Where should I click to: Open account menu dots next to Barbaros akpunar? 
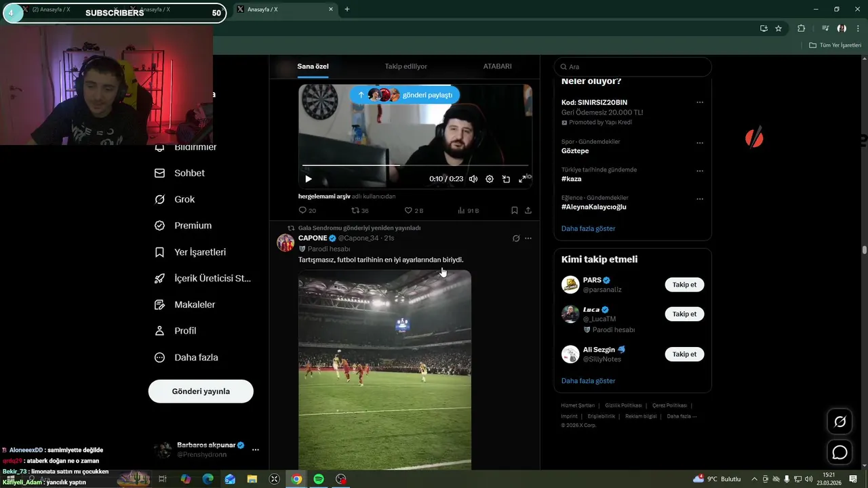[256, 449]
